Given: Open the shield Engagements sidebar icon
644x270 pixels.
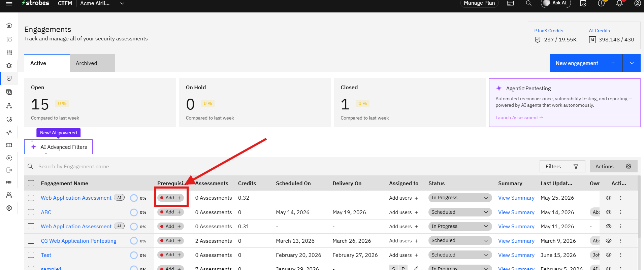Looking at the screenshot, I should coord(9,78).
